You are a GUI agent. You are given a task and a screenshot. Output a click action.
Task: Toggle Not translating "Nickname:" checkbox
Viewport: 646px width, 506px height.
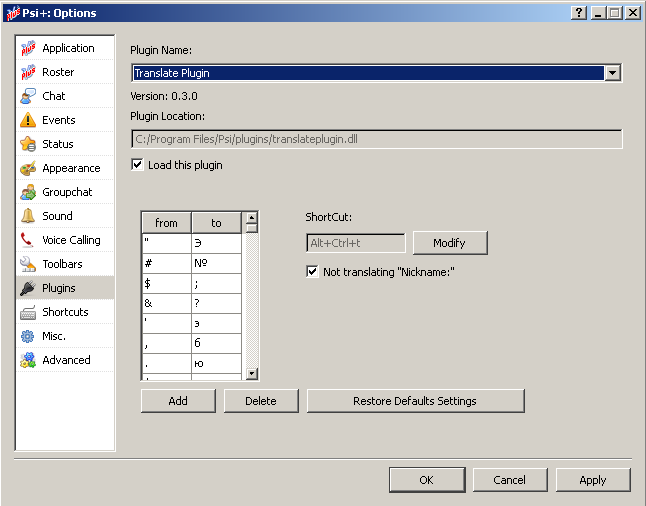(313, 272)
